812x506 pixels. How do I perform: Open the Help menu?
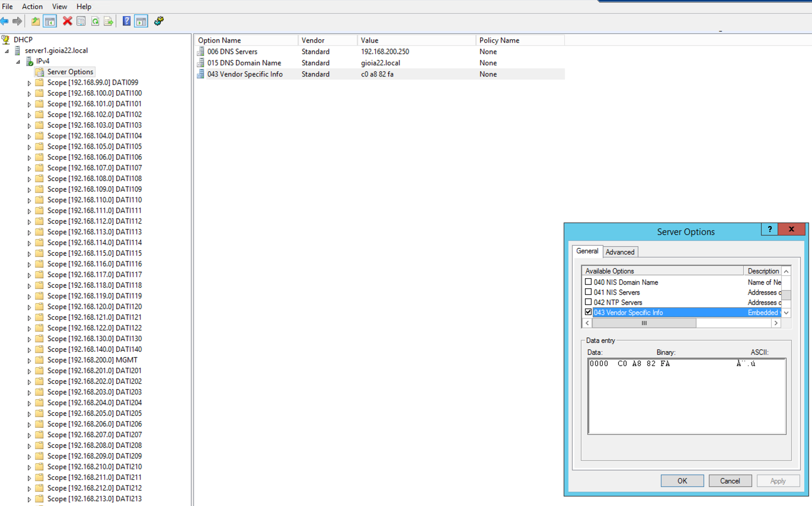click(x=84, y=7)
